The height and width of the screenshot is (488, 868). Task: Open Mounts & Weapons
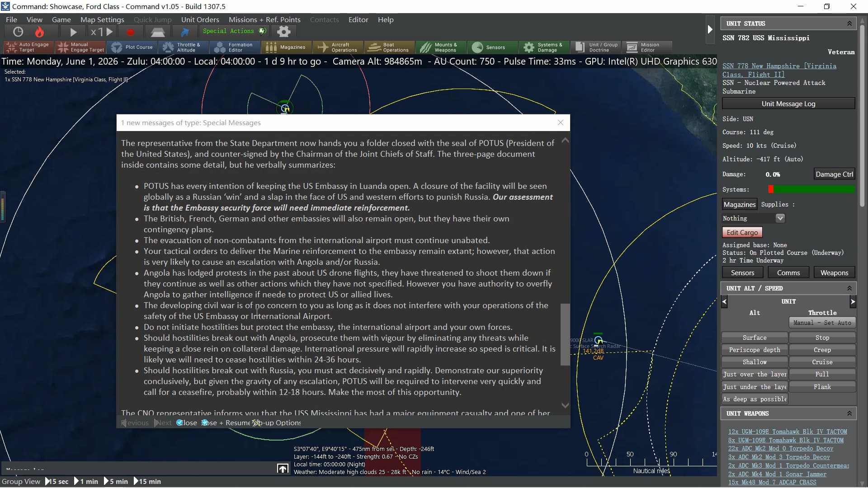tap(441, 47)
